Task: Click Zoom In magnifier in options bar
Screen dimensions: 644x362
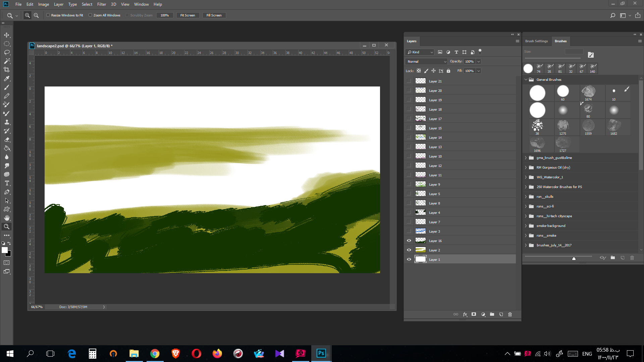Action: pyautogui.click(x=28, y=15)
